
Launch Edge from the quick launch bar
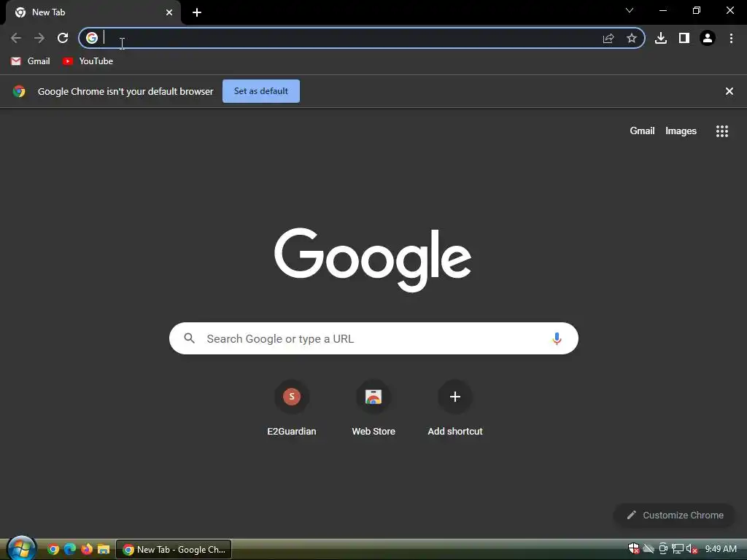point(70,550)
